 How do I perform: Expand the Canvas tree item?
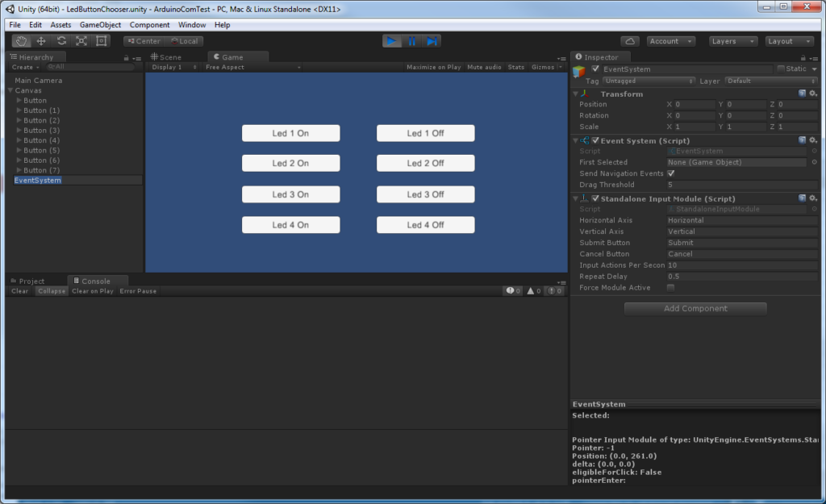10,90
